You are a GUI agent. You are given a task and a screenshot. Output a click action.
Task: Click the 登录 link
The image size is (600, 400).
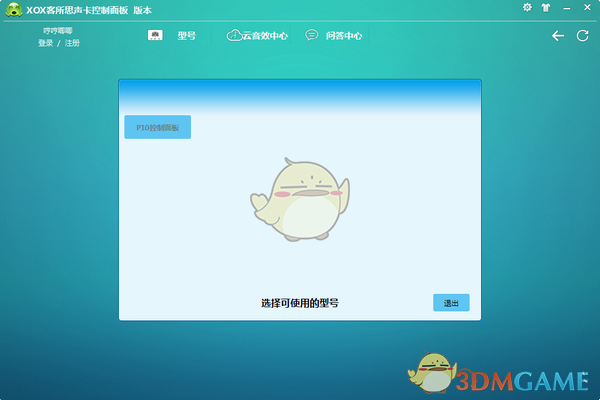(46, 43)
